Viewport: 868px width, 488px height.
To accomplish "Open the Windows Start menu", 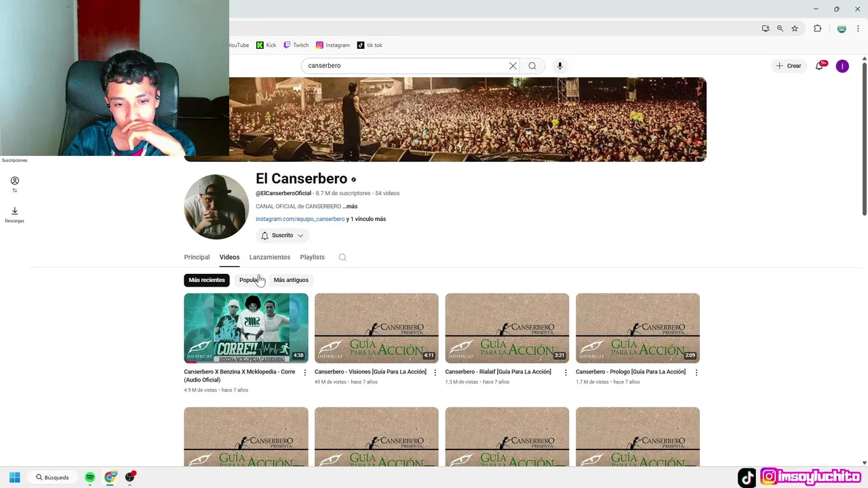I will (15, 477).
